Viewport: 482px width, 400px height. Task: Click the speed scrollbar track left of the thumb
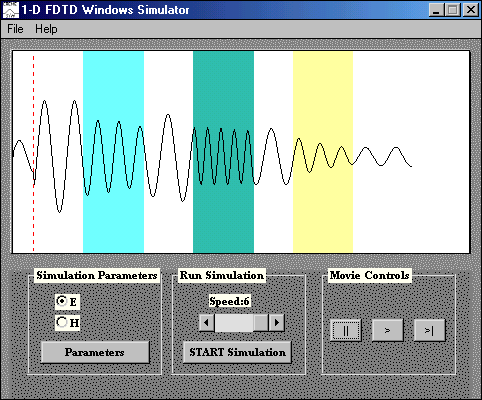pos(234,323)
